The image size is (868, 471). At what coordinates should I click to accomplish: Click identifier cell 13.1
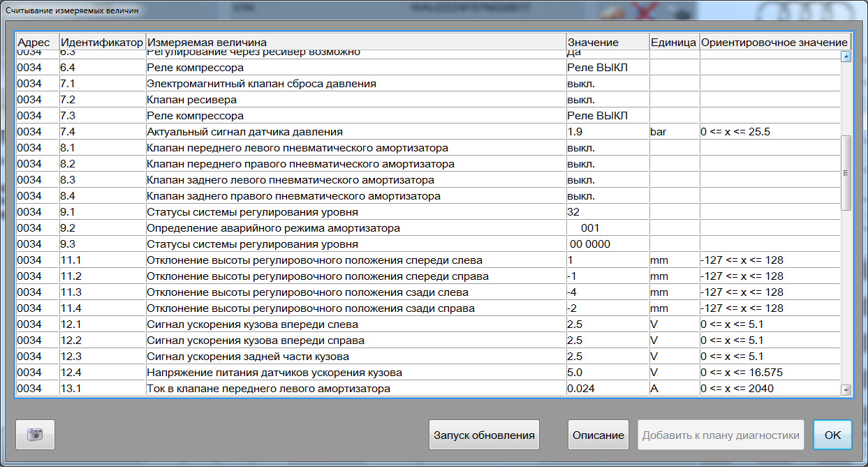coord(102,389)
